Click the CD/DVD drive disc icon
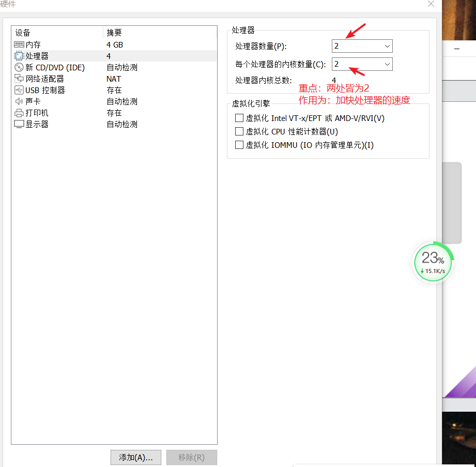Image resolution: width=476 pixels, height=467 pixels. coord(19,67)
